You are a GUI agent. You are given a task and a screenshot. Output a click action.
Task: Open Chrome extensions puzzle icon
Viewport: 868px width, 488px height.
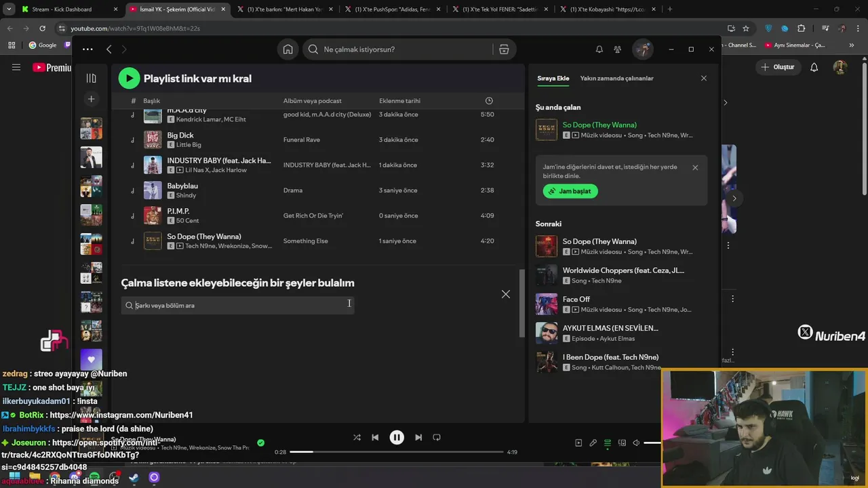tap(802, 28)
